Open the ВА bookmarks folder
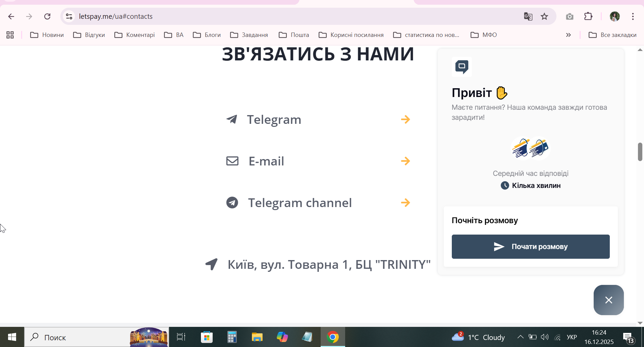The height and width of the screenshot is (347, 644). tap(174, 35)
